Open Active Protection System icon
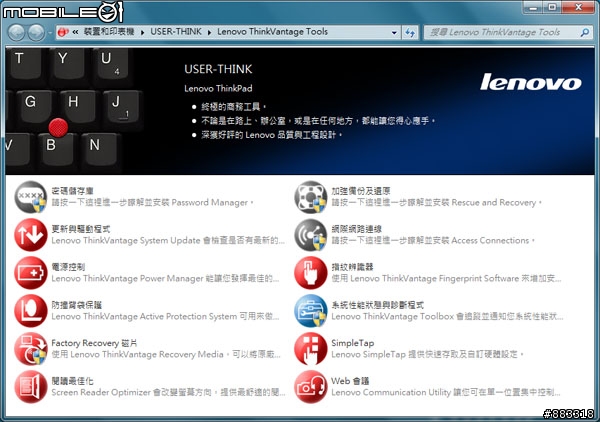The image size is (600, 422). click(31, 311)
